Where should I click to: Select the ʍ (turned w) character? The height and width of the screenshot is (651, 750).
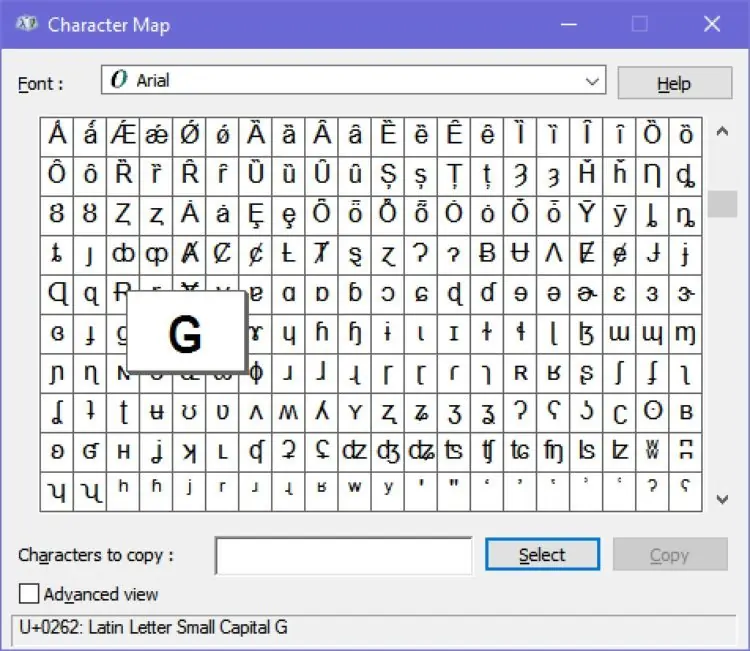tap(288, 413)
